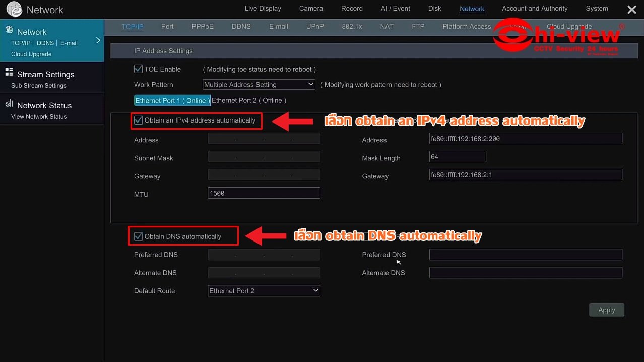Click the Network Status signal icon
The height and width of the screenshot is (362, 644).
pyautogui.click(x=9, y=104)
